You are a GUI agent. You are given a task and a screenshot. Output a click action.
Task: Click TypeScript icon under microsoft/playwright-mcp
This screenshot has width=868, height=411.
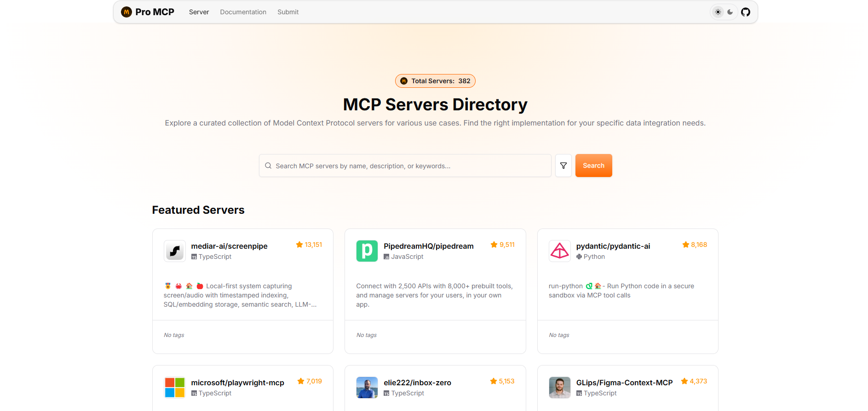coord(194,394)
